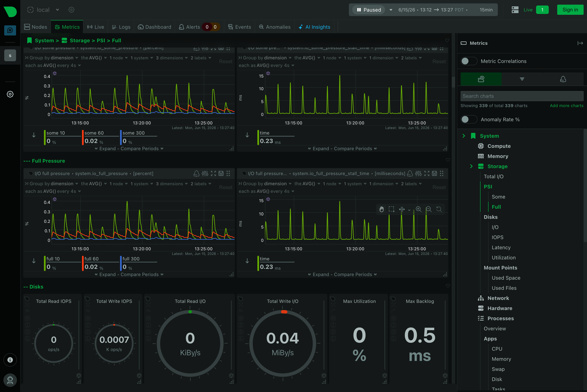Open the nodes list icon near Live indicator
587x392 pixels.
pyautogui.click(x=515, y=10)
